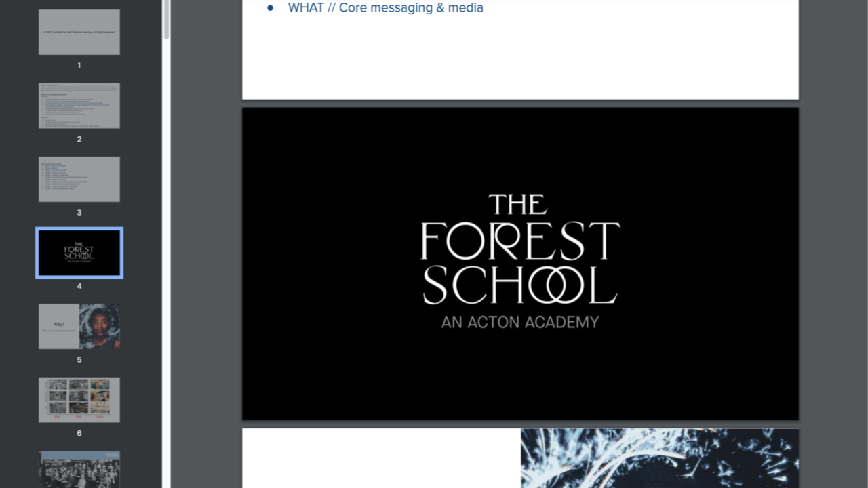Image resolution: width=868 pixels, height=488 pixels.
Task: Click the white area left of fireworks image
Action: [x=381, y=458]
